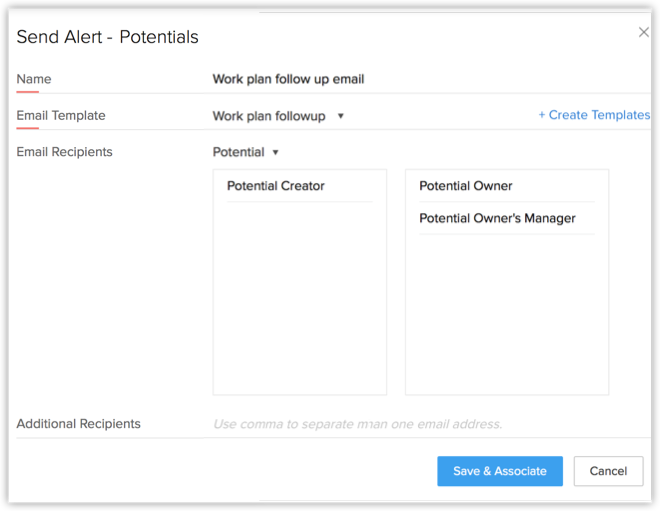Screen dimensions: 660x511
Task: Open the Work plan followup template selector
Action: click(x=270, y=116)
